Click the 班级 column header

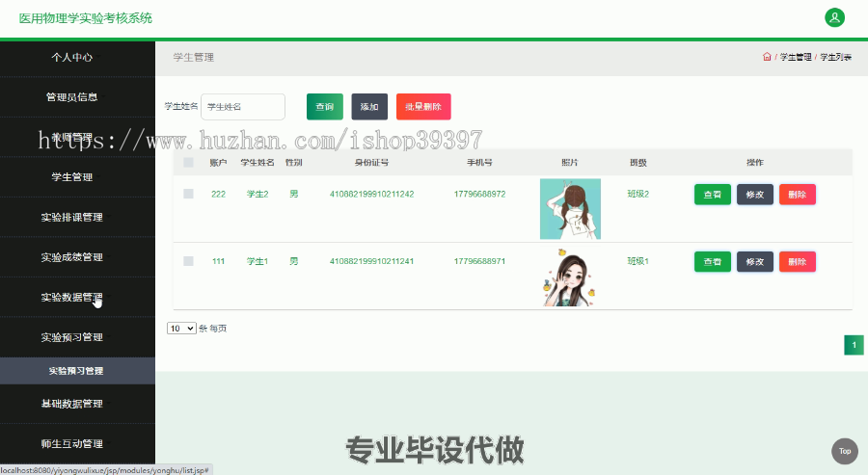(x=637, y=163)
